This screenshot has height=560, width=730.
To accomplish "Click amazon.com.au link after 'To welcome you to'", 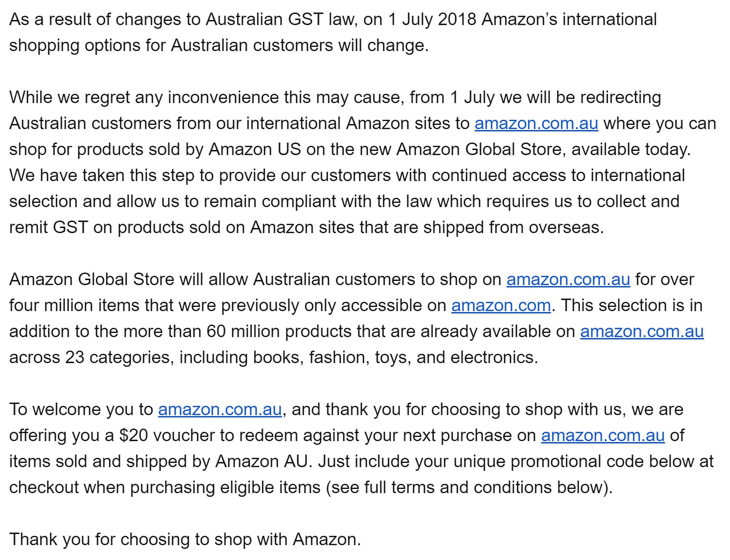I will [x=220, y=410].
